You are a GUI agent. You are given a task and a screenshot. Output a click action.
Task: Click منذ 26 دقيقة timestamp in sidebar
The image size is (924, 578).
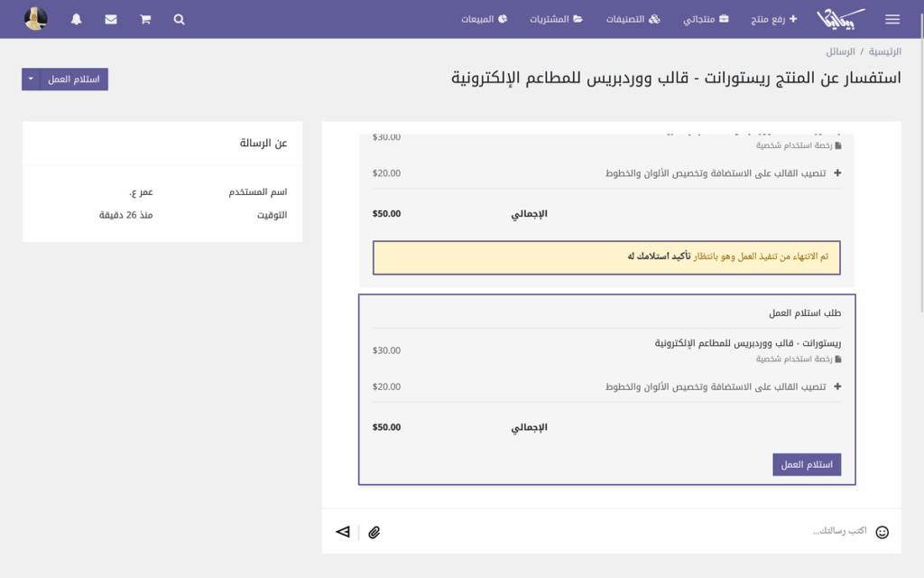[125, 215]
